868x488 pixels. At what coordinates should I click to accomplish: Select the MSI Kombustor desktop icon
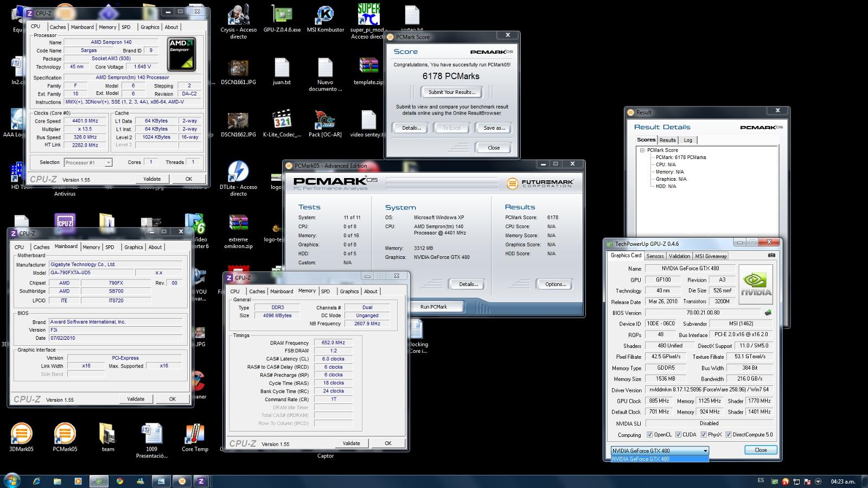click(x=325, y=19)
